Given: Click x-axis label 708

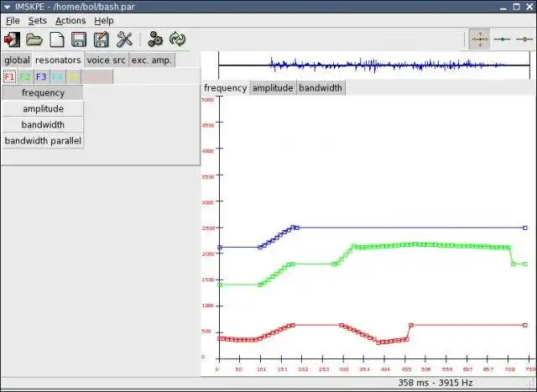Looking at the screenshot, I should coord(509,369).
